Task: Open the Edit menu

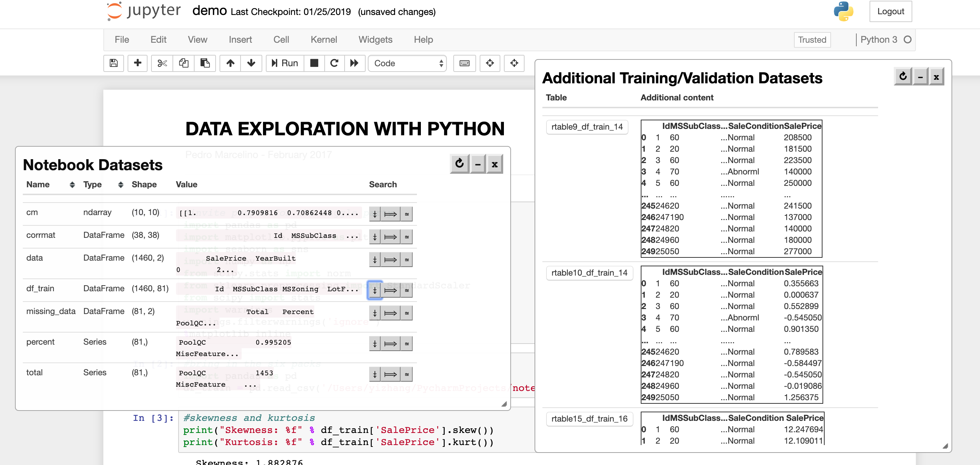Action: pyautogui.click(x=158, y=40)
